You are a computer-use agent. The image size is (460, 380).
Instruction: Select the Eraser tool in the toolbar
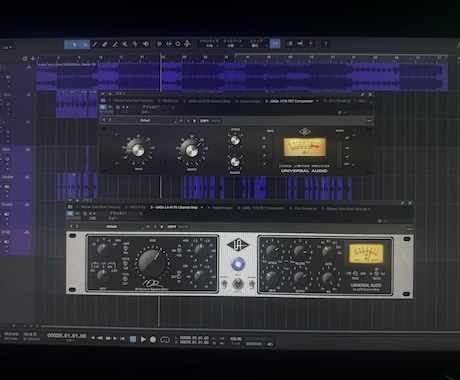tap(105, 44)
